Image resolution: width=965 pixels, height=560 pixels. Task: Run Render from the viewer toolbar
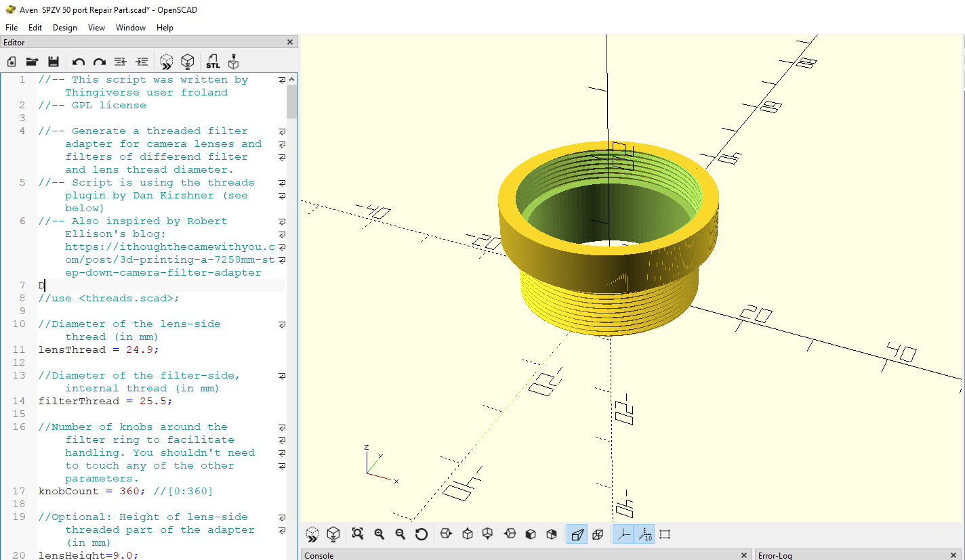(x=333, y=534)
